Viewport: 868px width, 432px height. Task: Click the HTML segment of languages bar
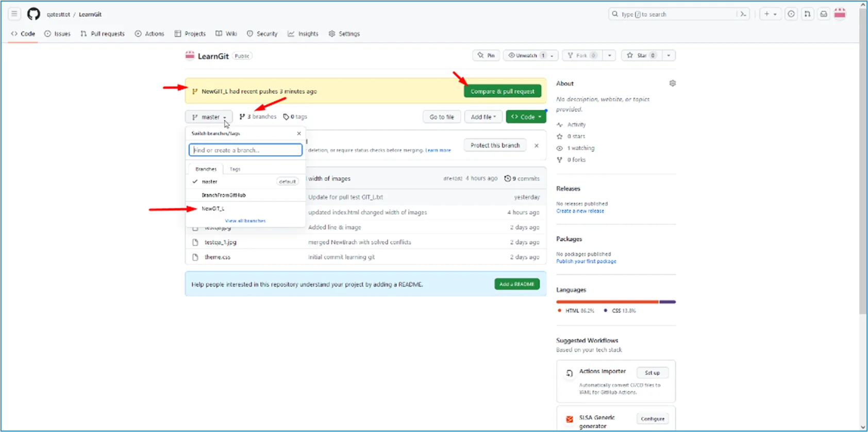[x=607, y=302]
